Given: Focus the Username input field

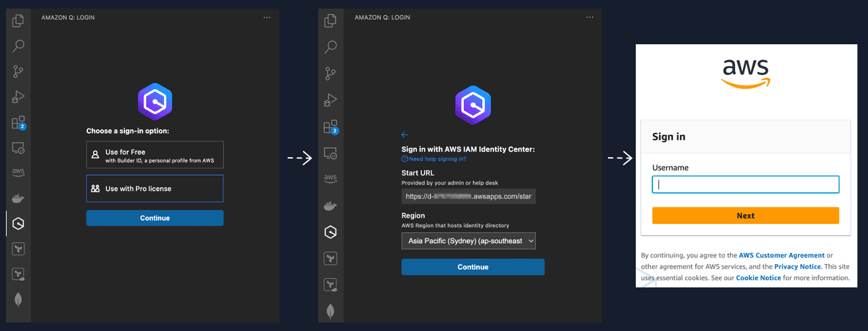Looking at the screenshot, I should 746,185.
